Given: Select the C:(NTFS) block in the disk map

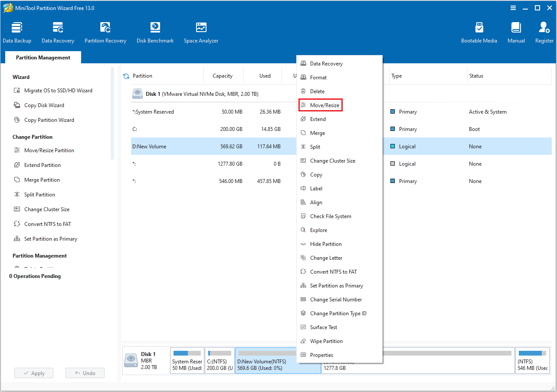Looking at the screenshot, I should pyautogui.click(x=220, y=361).
